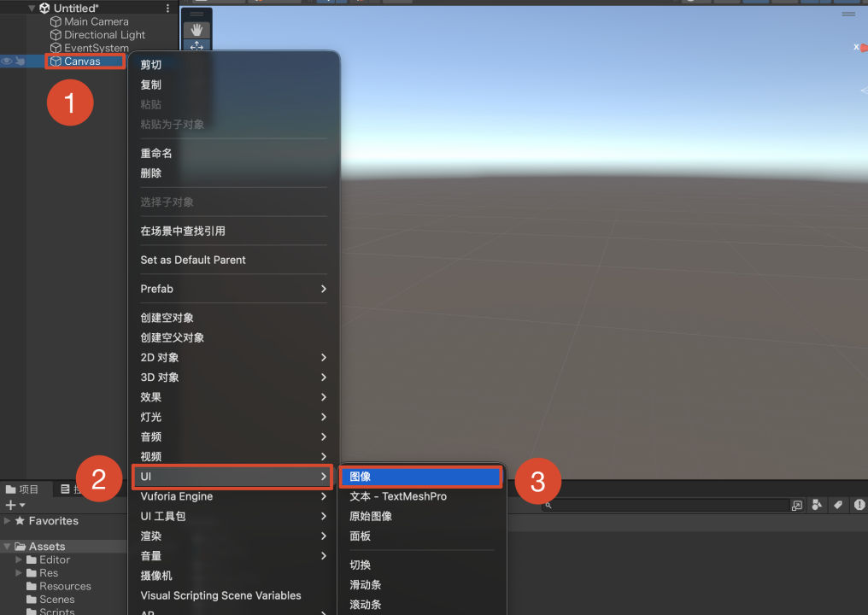Viewport: 868px width, 615px height.
Task: Choose 摄像机 in the context menu
Action: pos(233,577)
